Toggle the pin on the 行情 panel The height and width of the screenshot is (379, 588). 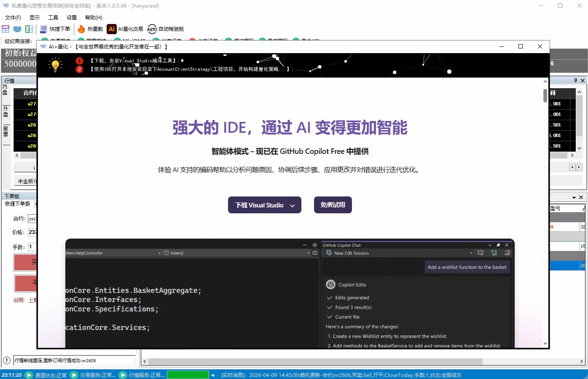point(575,80)
